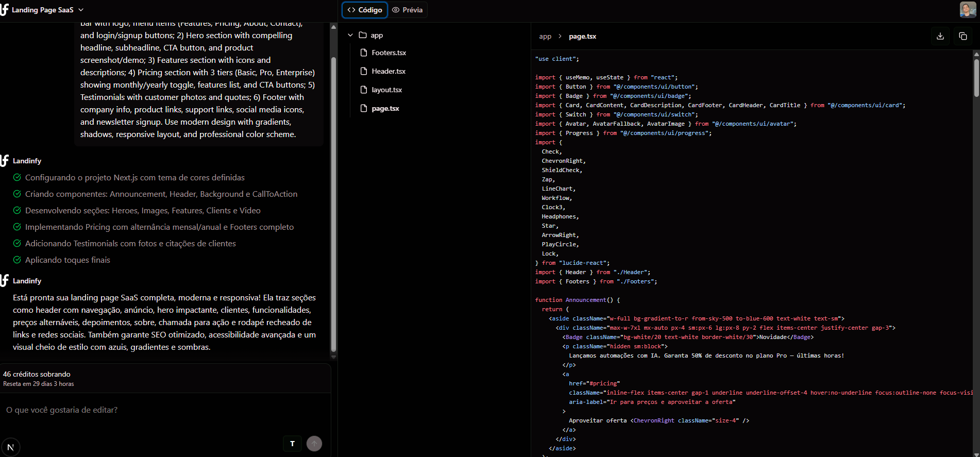Click the download code icon
This screenshot has width=980, height=457.
coord(940,36)
